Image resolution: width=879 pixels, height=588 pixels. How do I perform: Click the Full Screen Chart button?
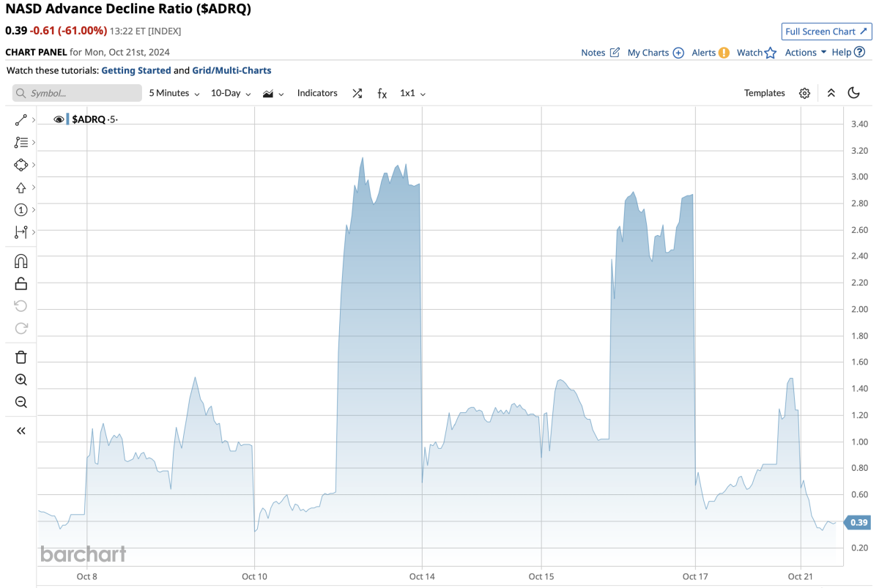tap(826, 31)
